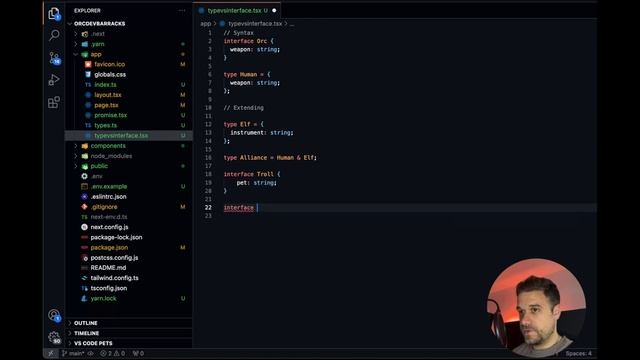Open the Search view icon
Image resolution: width=640 pixels, height=360 pixels.
tap(54, 36)
